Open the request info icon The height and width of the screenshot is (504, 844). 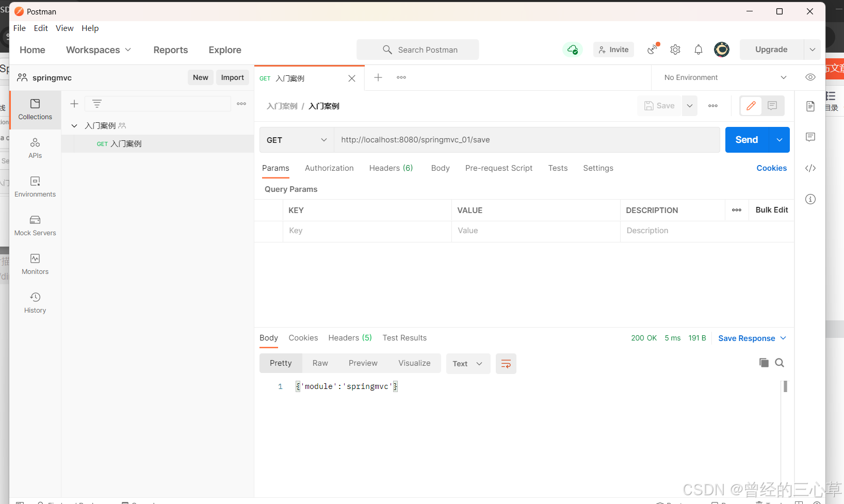(x=810, y=199)
